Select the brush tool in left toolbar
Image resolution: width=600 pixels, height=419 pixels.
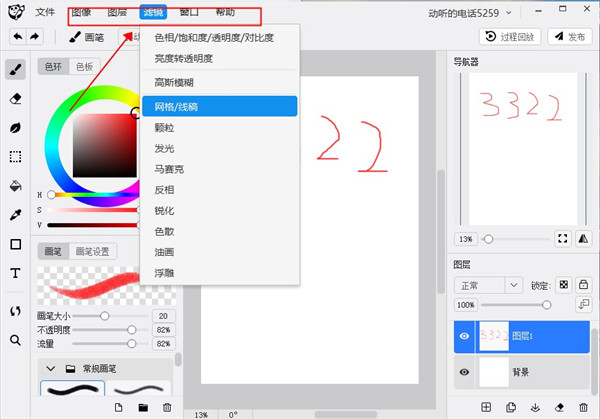(15, 70)
